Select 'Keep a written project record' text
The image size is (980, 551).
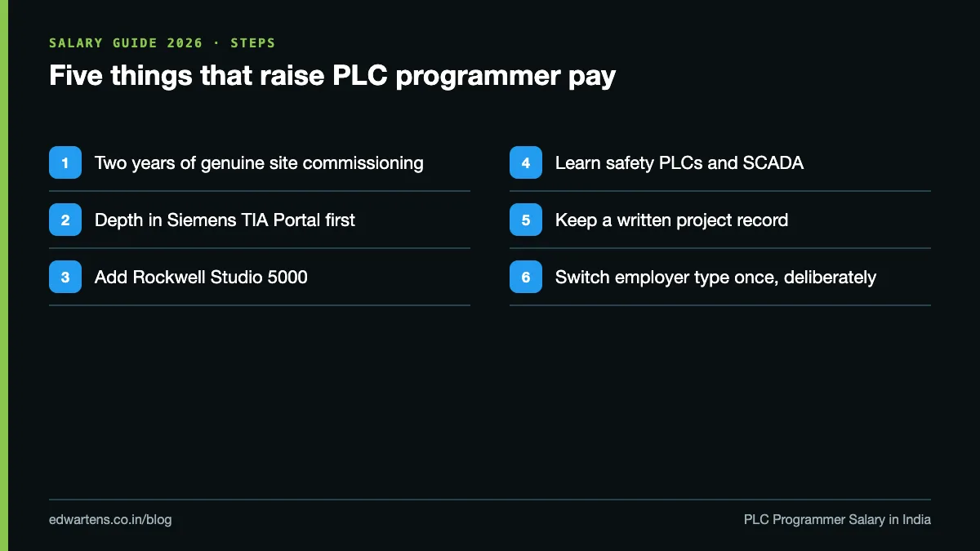point(671,220)
